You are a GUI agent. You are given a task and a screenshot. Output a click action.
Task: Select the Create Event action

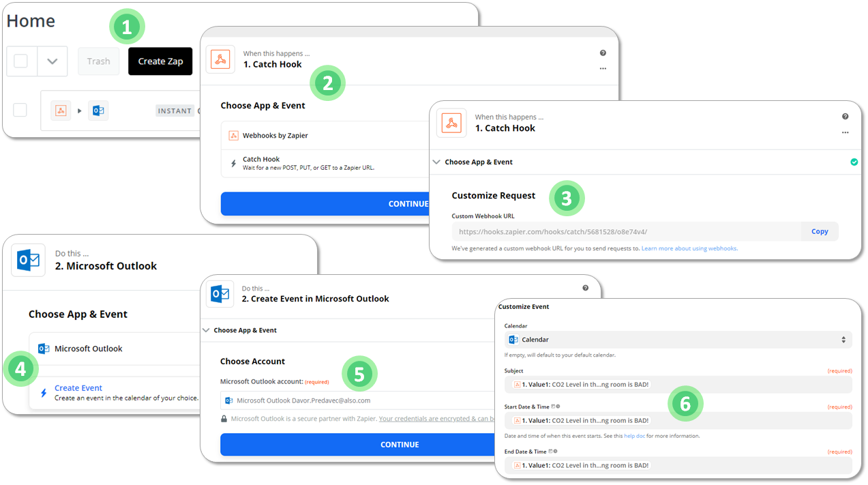pyautogui.click(x=116, y=392)
